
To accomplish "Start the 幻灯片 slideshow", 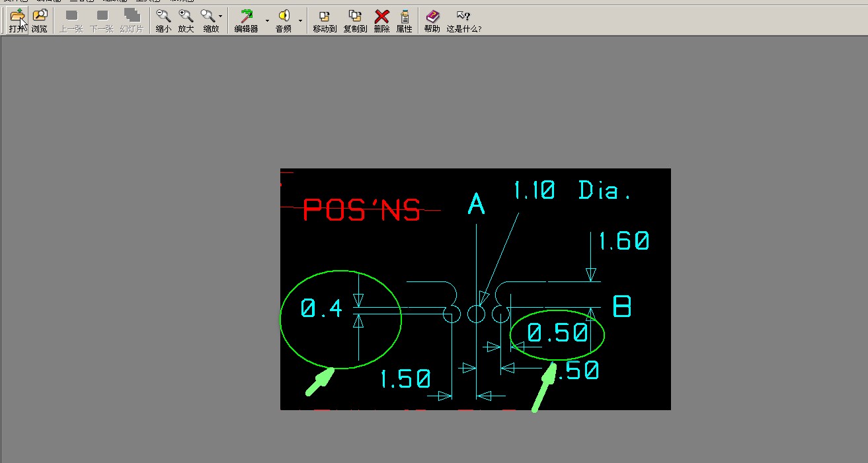I will [x=132, y=20].
